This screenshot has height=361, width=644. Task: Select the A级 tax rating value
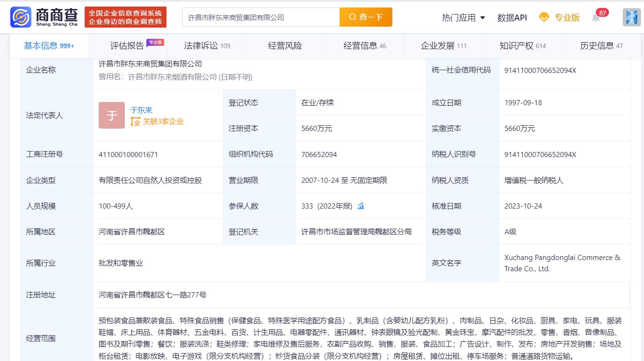(x=510, y=231)
